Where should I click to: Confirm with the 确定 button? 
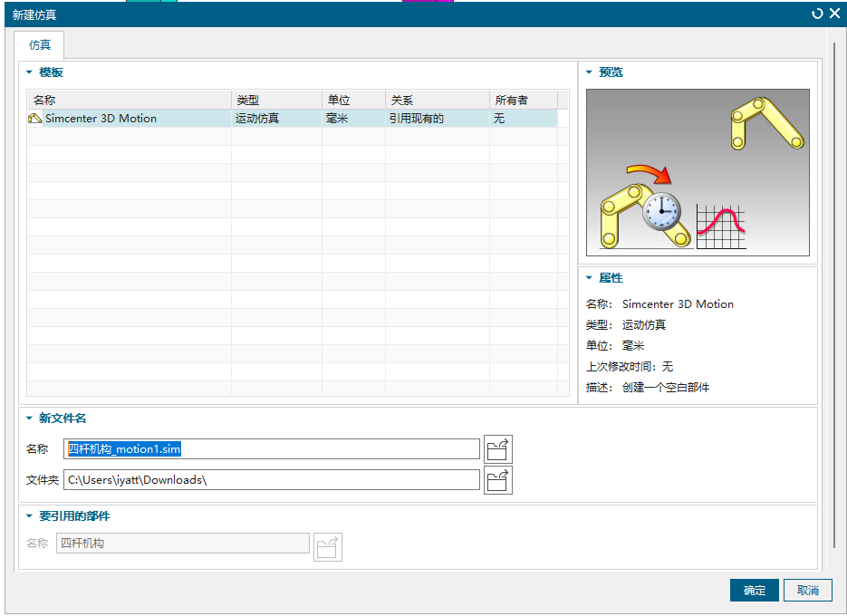tap(754, 590)
